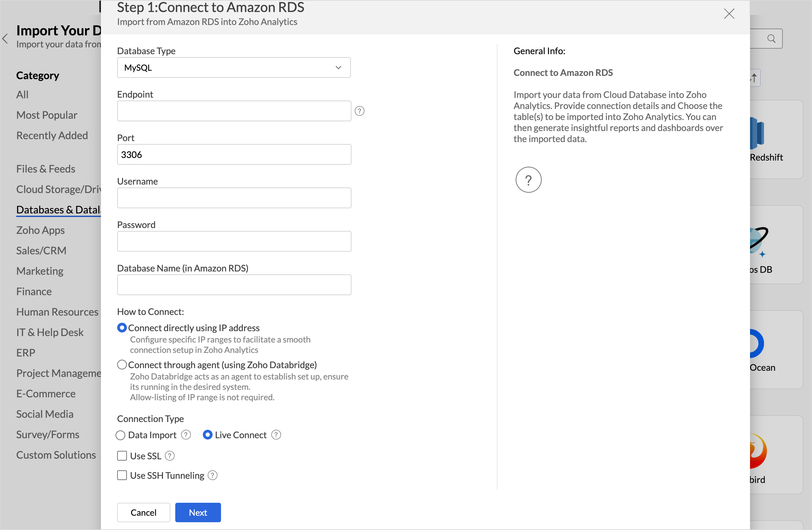This screenshot has height=530, width=812.
Task: Click the sort arrow icon in background page
Action: click(754, 78)
